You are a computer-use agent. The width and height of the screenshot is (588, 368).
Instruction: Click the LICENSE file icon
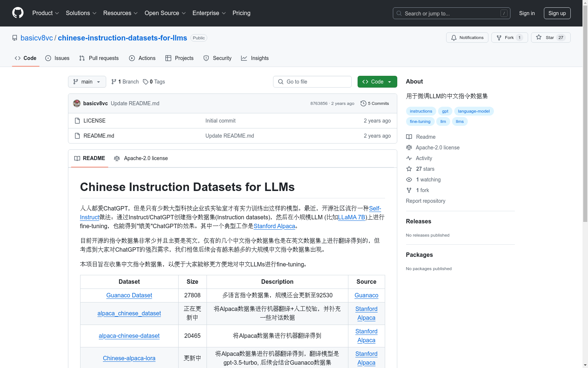[77, 121]
